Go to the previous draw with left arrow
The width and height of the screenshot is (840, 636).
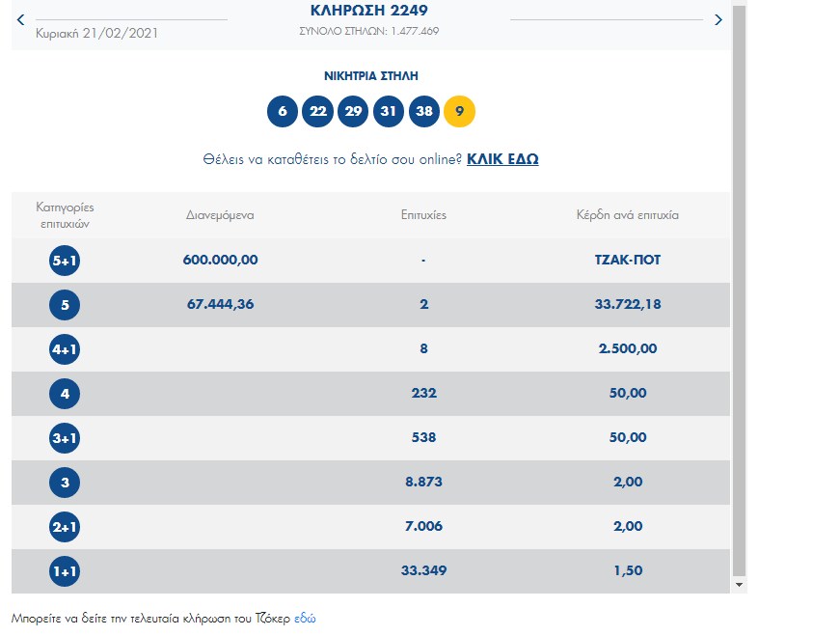21,19
